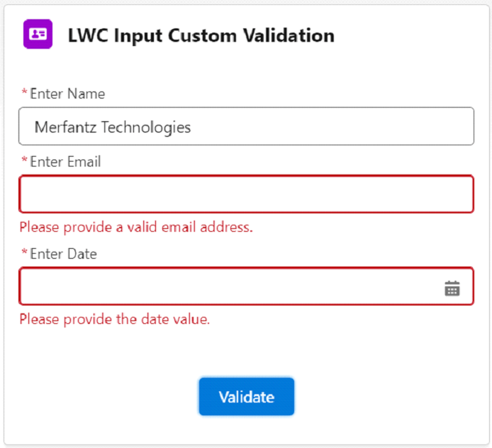
Task: Click the Enter Date label
Action: 63,254
